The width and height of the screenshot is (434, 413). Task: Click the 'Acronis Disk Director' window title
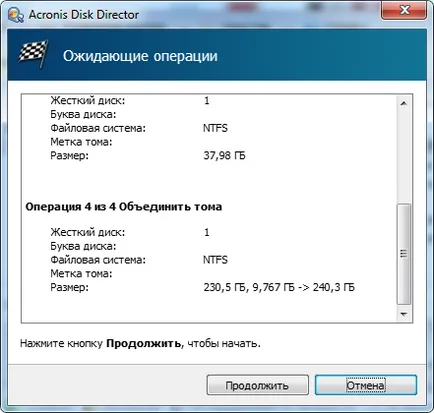[x=84, y=15]
